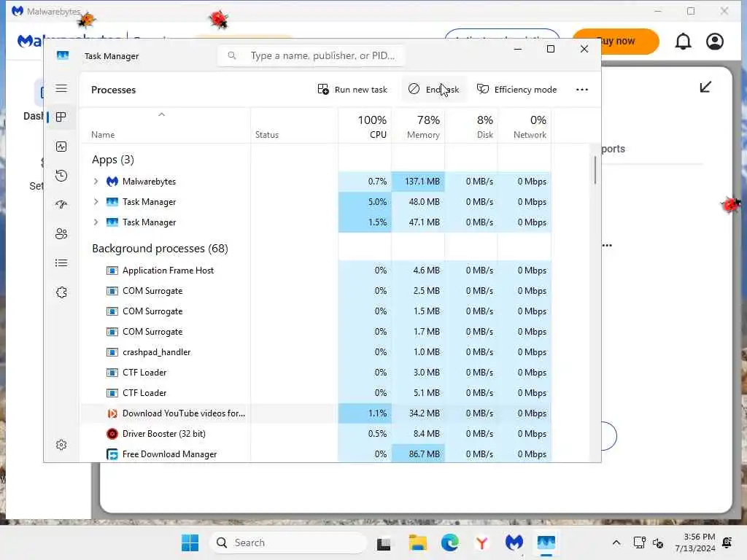Click Task Manager taskbar icon

pyautogui.click(x=546, y=542)
